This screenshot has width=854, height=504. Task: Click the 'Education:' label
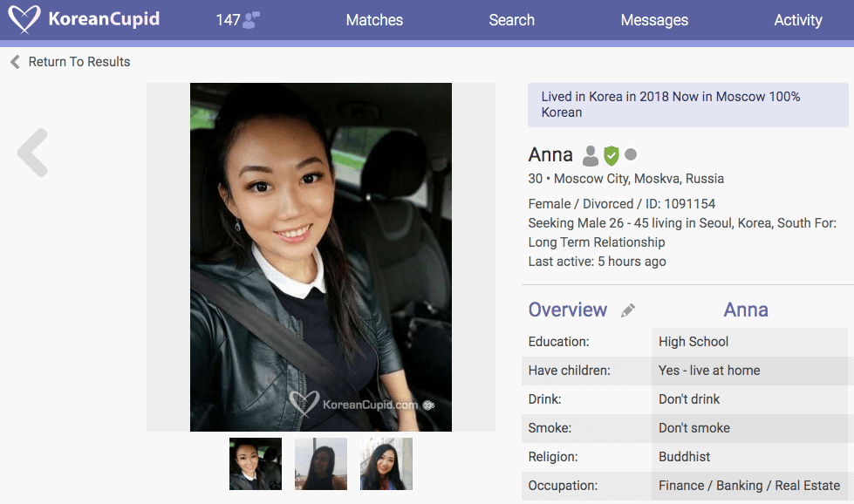click(559, 342)
